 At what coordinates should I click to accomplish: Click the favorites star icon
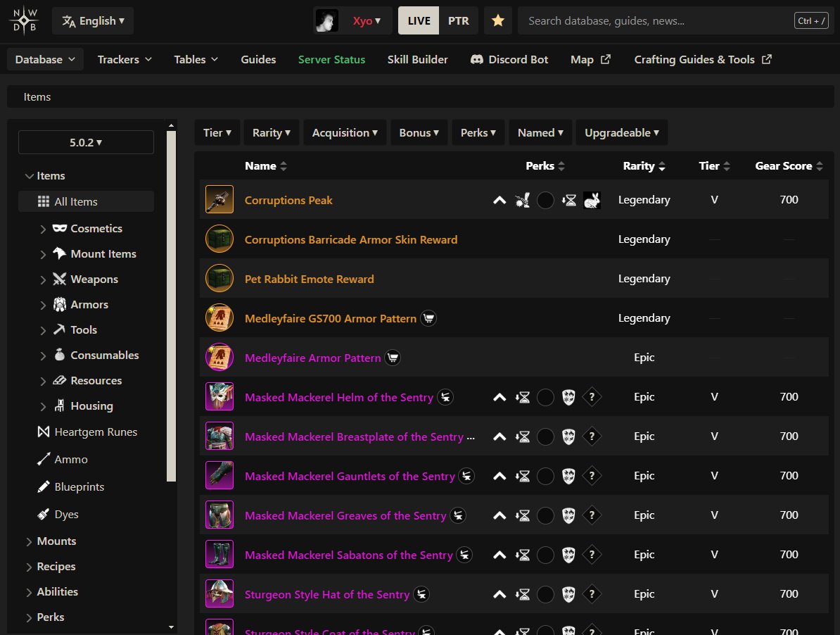[x=497, y=21]
